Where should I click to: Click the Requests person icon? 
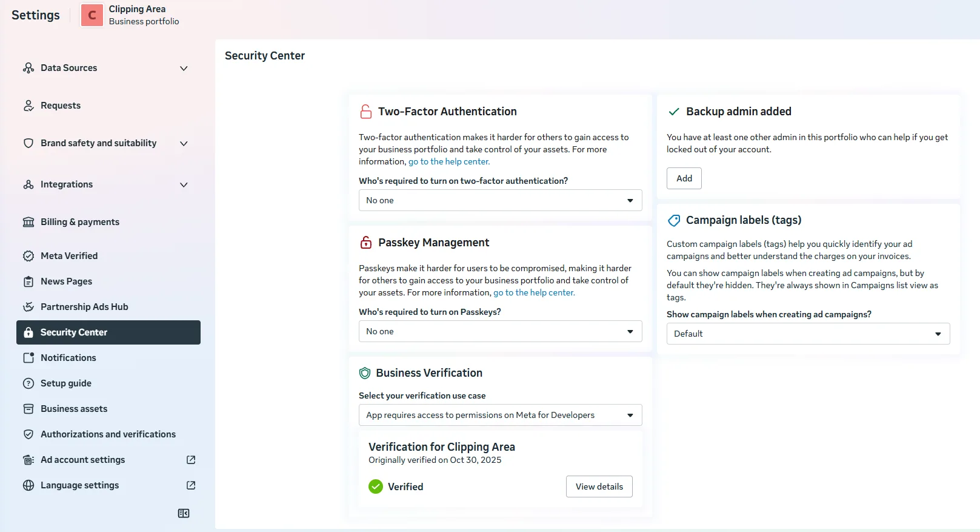pos(28,106)
